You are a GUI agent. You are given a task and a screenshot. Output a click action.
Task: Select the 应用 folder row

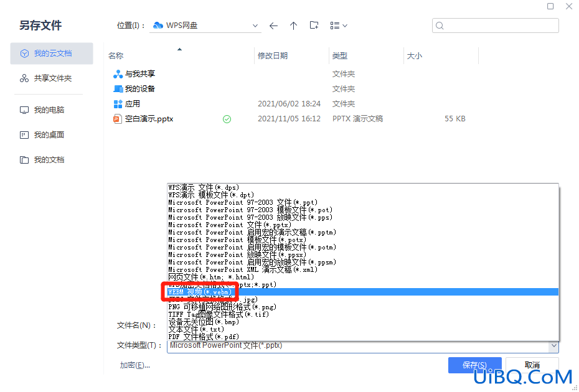(290, 104)
